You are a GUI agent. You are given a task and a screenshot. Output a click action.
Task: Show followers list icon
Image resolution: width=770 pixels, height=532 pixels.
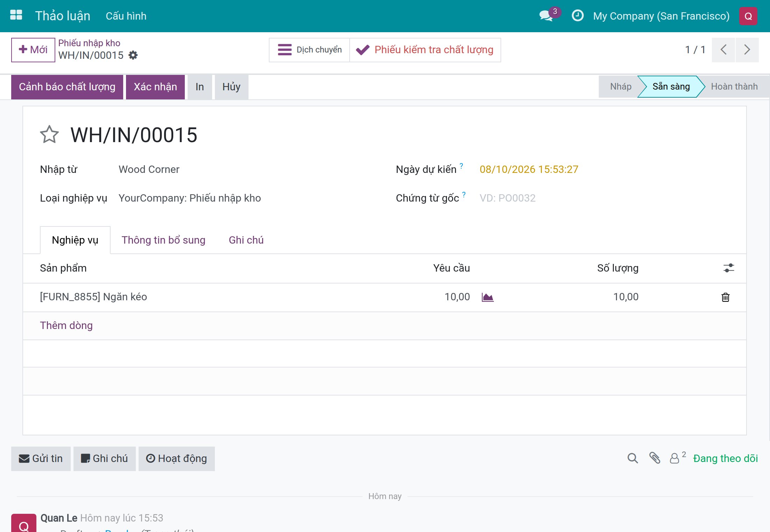click(677, 458)
